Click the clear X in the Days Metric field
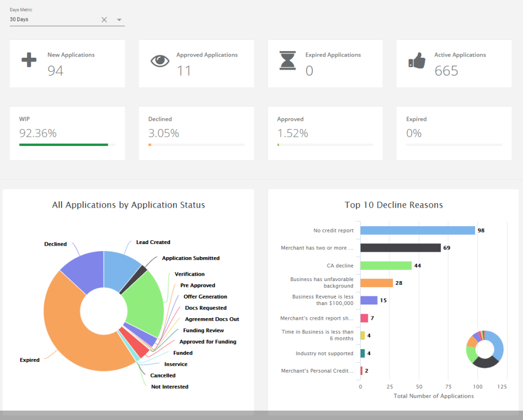This screenshot has width=523, height=420. coord(104,19)
